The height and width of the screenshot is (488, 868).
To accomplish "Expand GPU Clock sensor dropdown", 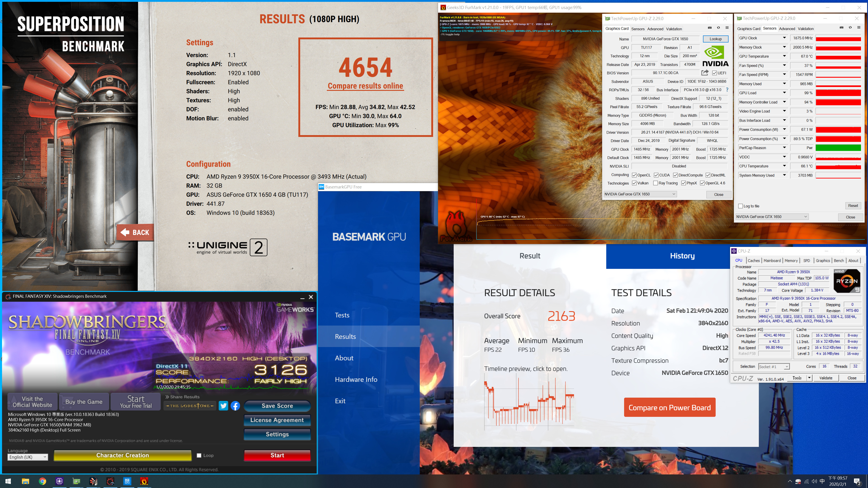I will tap(784, 38).
